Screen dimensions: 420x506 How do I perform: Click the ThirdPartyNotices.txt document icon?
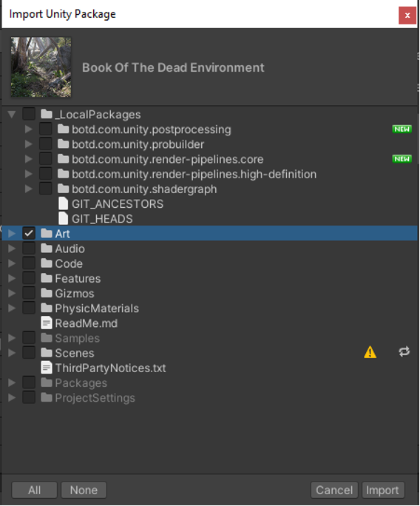(x=47, y=368)
